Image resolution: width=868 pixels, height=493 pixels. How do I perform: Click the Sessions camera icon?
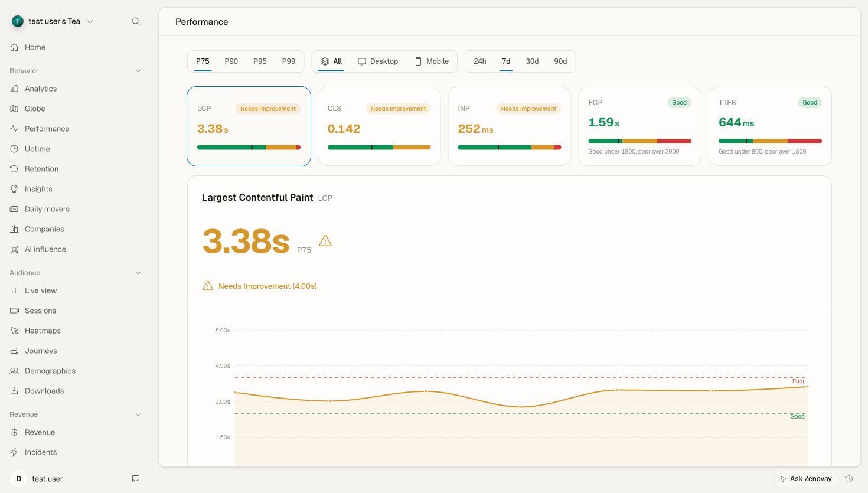pos(14,311)
